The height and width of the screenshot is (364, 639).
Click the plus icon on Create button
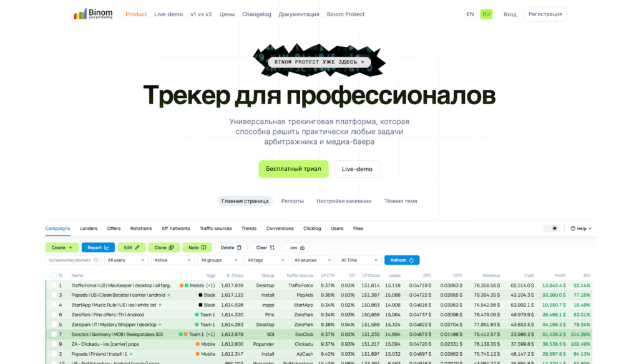pos(71,247)
